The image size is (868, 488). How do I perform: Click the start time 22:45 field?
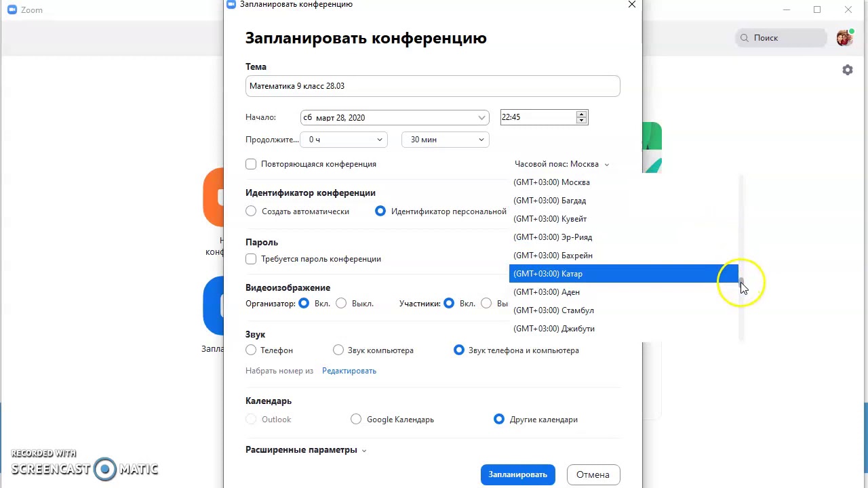point(538,117)
